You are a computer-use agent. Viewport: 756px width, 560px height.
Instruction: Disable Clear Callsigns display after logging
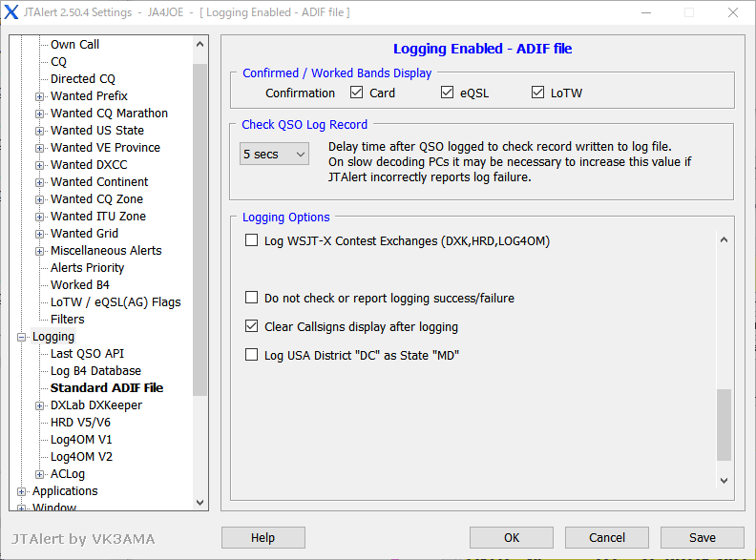point(252,326)
